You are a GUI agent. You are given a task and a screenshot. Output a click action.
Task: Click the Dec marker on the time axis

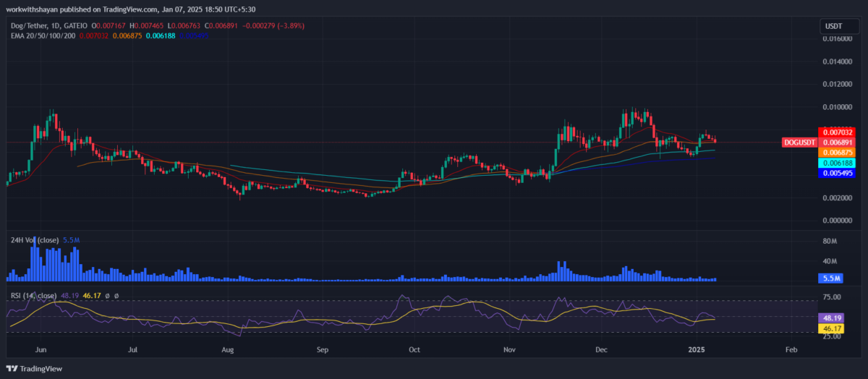[601, 349]
